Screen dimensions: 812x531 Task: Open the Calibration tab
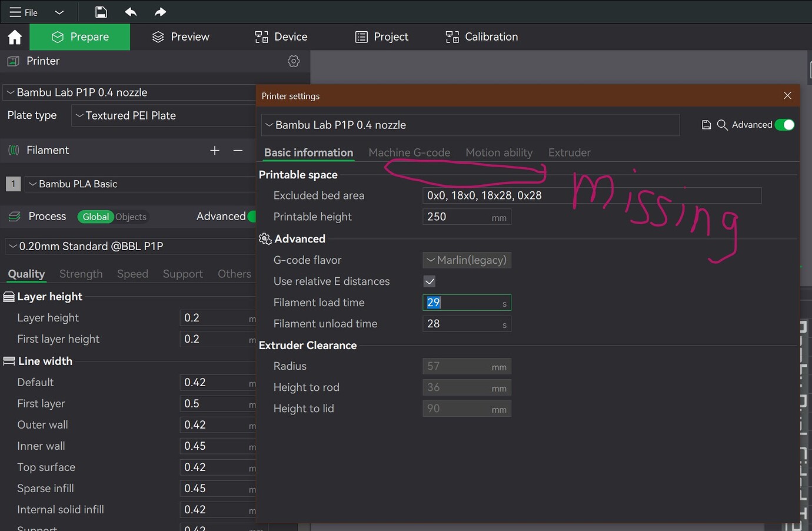pos(482,37)
